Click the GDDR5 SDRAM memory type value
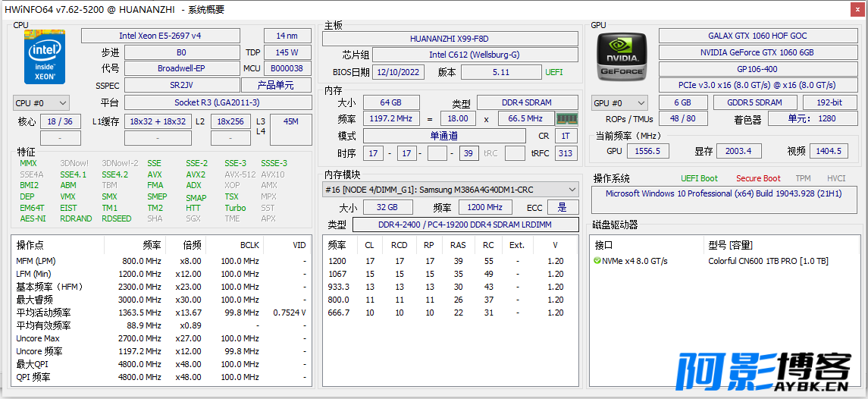This screenshot has width=868, height=399. click(x=755, y=102)
